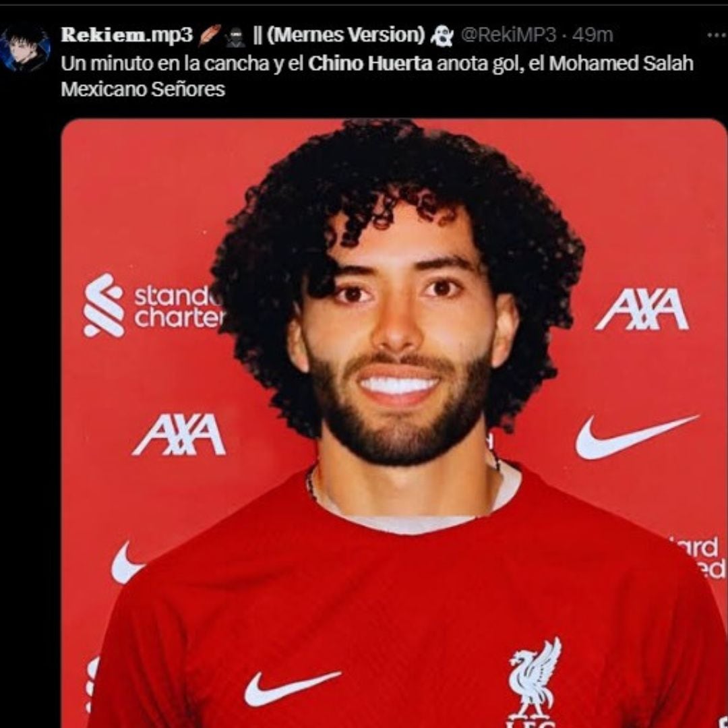Open the attached Liverpool jersey photo
The image size is (728, 728).
tap(394, 423)
